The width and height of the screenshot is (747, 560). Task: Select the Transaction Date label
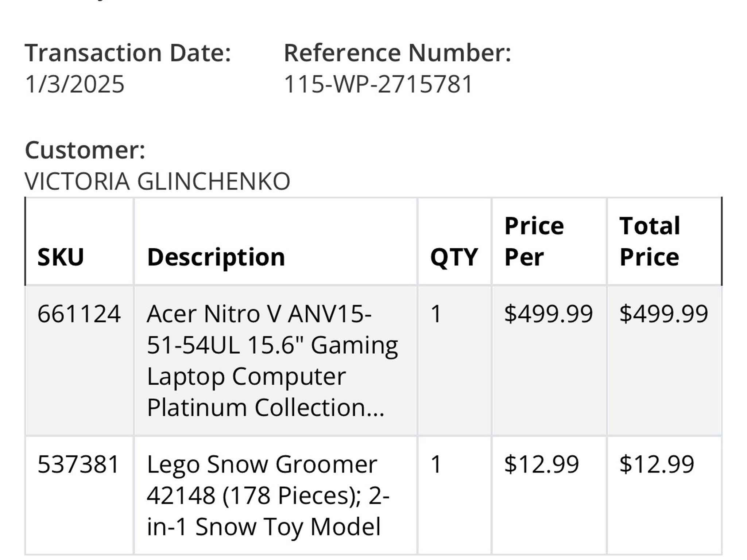click(128, 53)
